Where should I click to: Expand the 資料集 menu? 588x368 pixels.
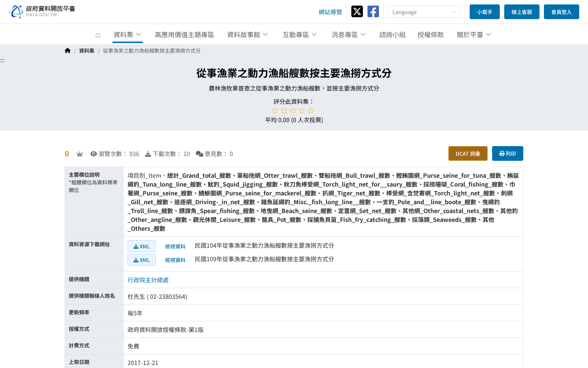pos(128,35)
